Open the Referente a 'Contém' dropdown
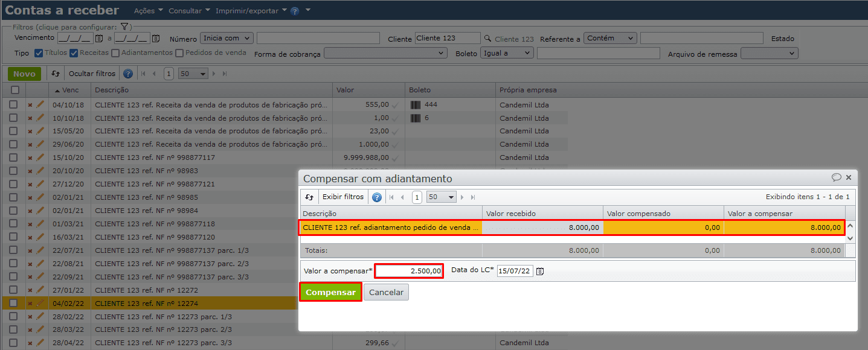Viewport: 868px width, 350px height. 610,38
